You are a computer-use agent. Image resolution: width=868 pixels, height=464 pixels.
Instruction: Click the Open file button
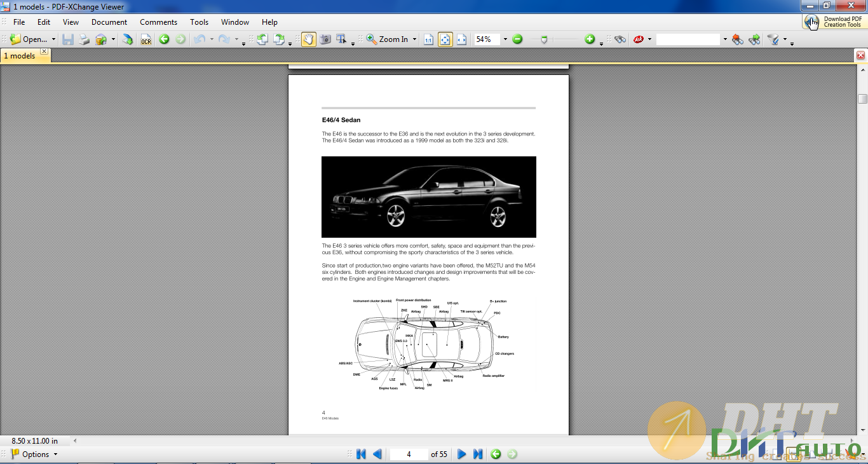tap(28, 39)
